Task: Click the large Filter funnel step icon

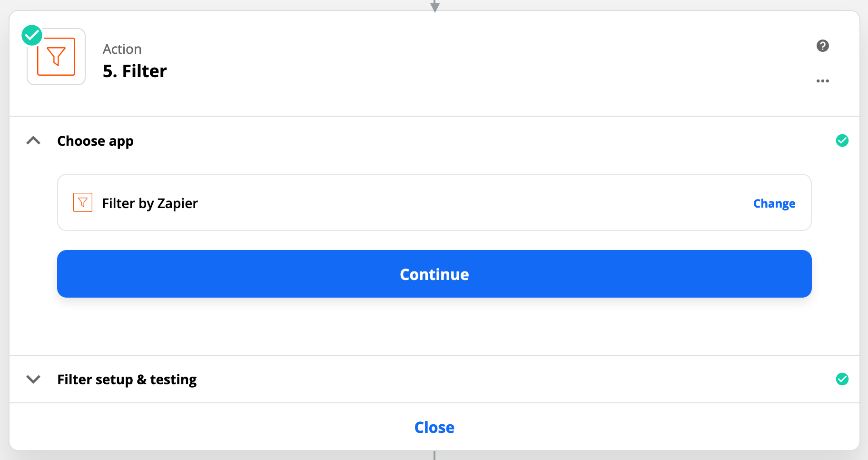Action: tap(56, 57)
